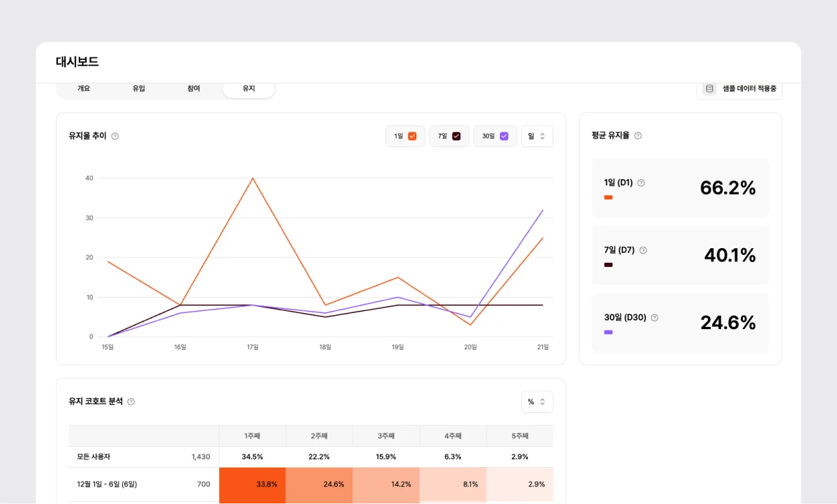Open the 일 period dropdown
Screen dimensions: 837x504
[x=536, y=137]
